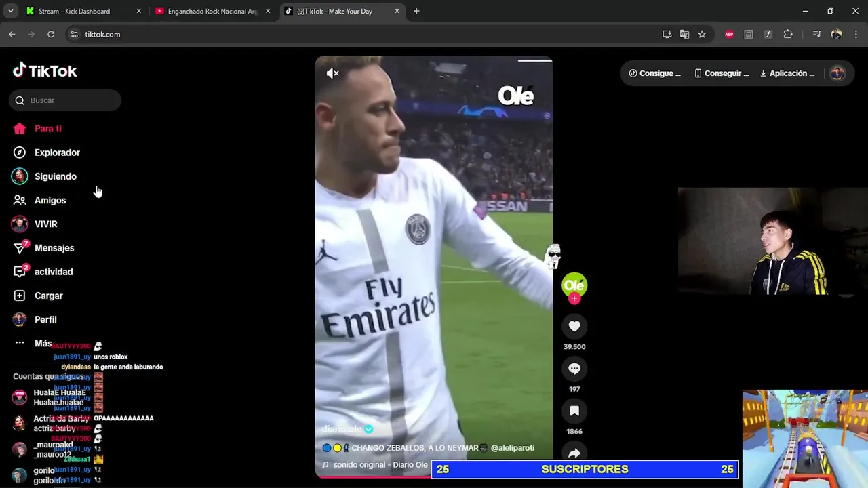The image size is (868, 488).
Task: Open the tab search dropdown arrow
Action: click(x=10, y=11)
